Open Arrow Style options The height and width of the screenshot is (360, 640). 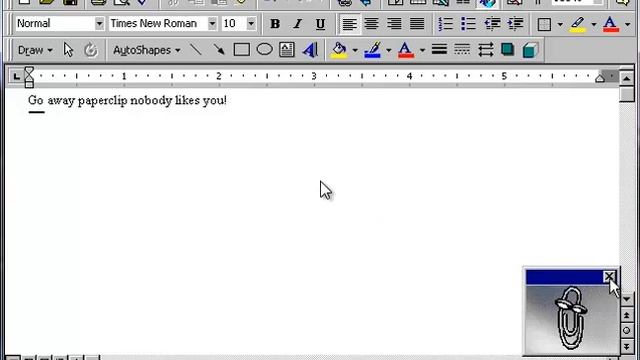tap(485, 50)
